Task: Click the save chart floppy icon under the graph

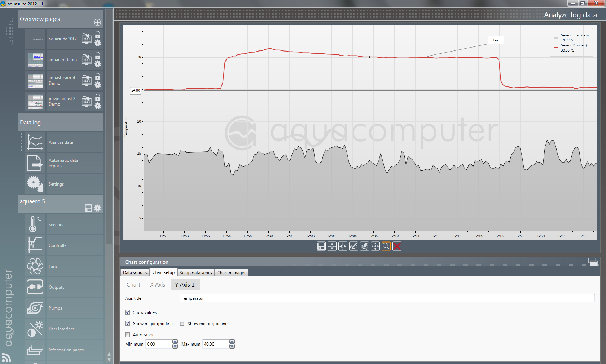Action: coord(321,246)
